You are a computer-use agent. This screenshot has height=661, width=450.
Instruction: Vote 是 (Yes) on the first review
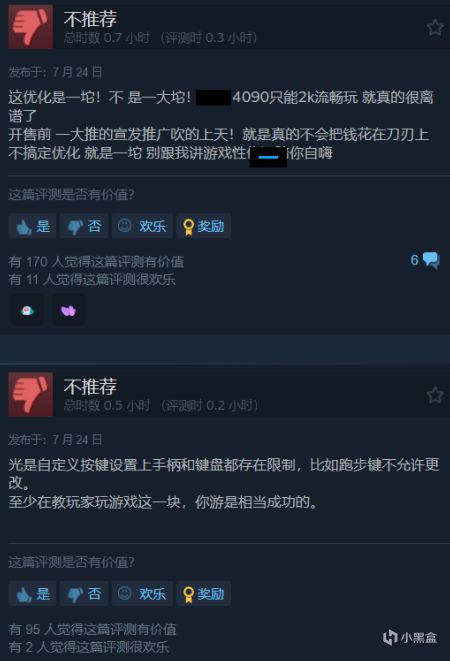coord(32,226)
